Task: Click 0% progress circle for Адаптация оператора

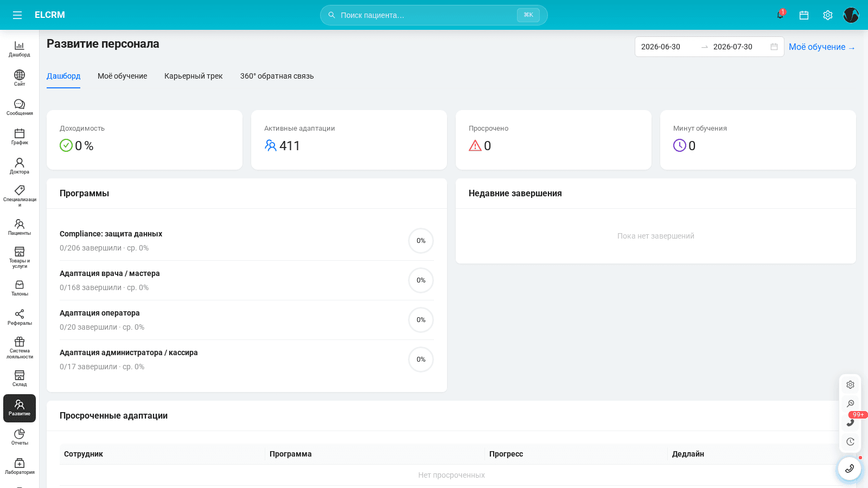Action: [421, 320]
